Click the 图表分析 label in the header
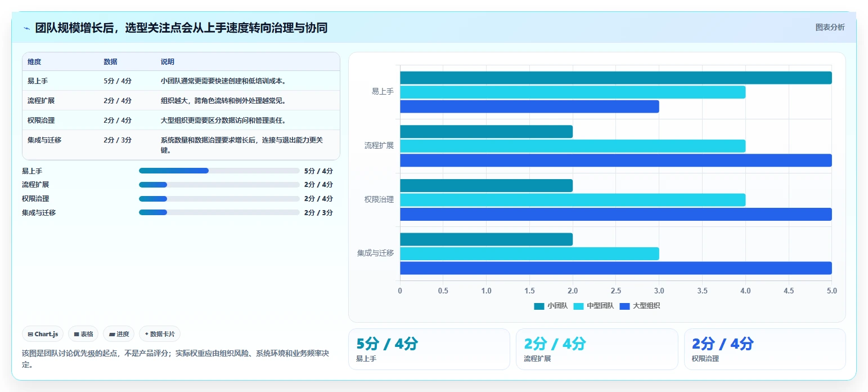The width and height of the screenshot is (868, 392). [830, 27]
